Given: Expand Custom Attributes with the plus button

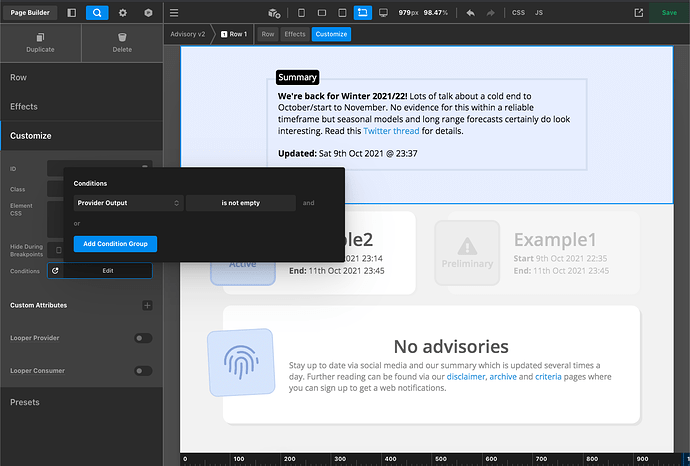Looking at the screenshot, I should [x=147, y=305].
